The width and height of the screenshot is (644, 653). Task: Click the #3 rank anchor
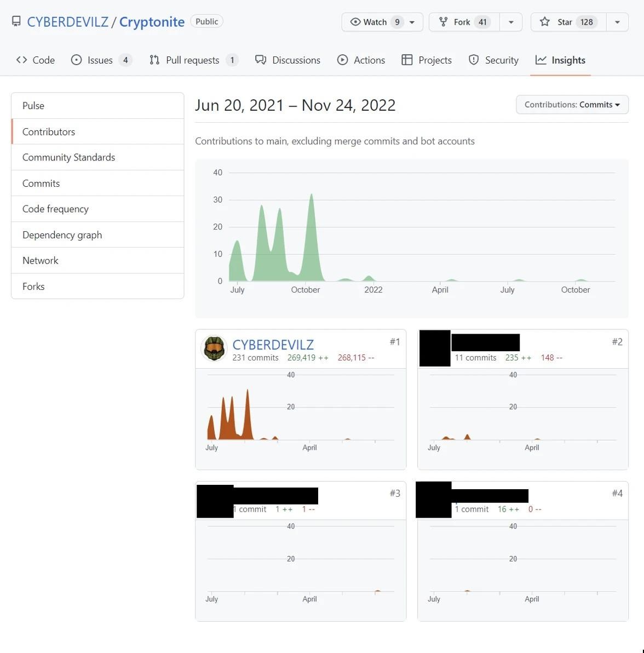click(x=395, y=494)
